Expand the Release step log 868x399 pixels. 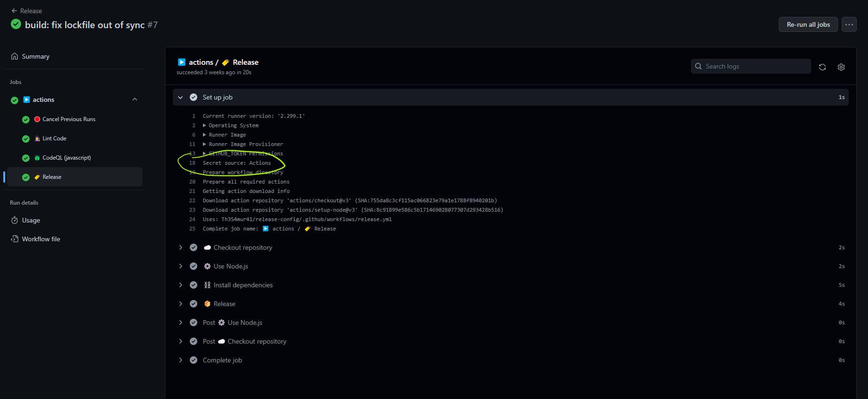(x=180, y=304)
